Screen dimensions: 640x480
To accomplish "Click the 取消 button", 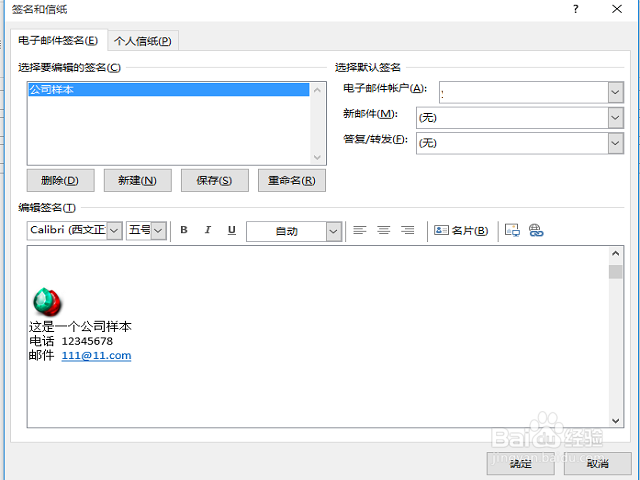I will [x=598, y=463].
